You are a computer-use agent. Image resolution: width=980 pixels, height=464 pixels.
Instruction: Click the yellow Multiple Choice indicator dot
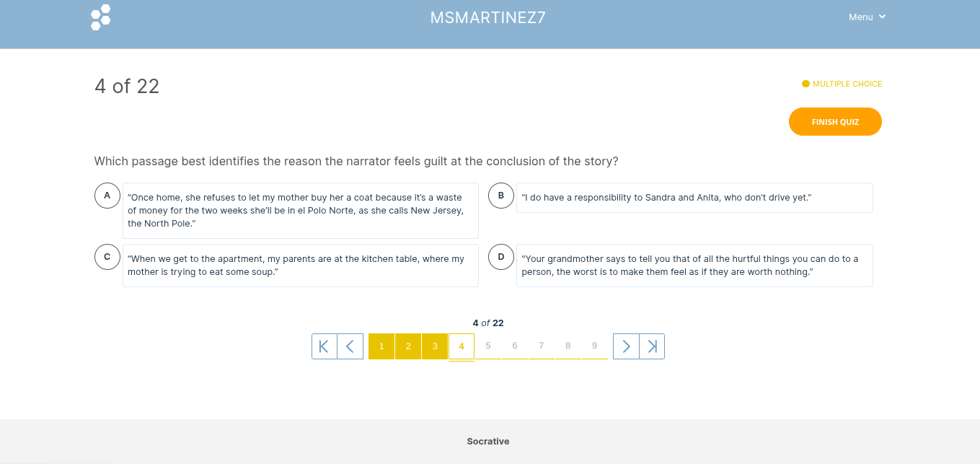click(805, 84)
